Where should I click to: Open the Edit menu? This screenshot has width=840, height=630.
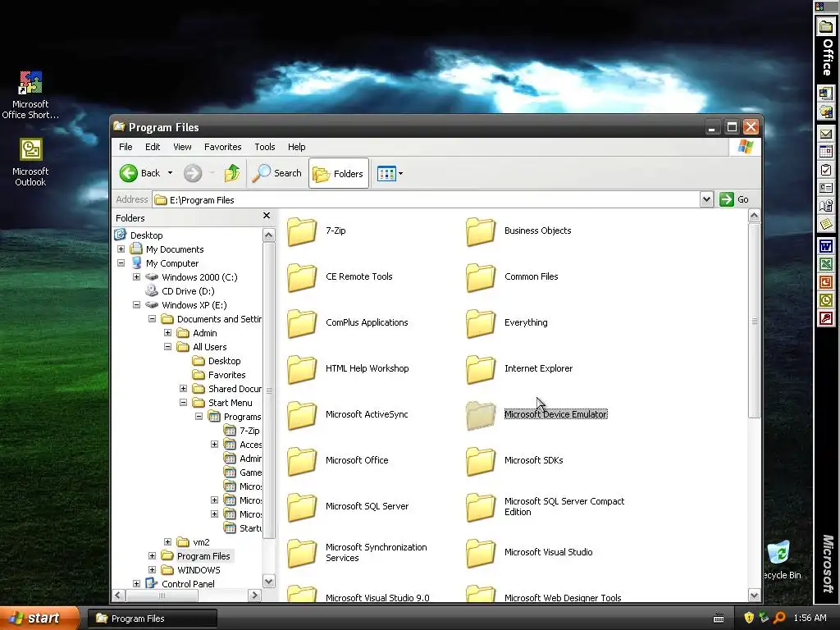tap(152, 147)
